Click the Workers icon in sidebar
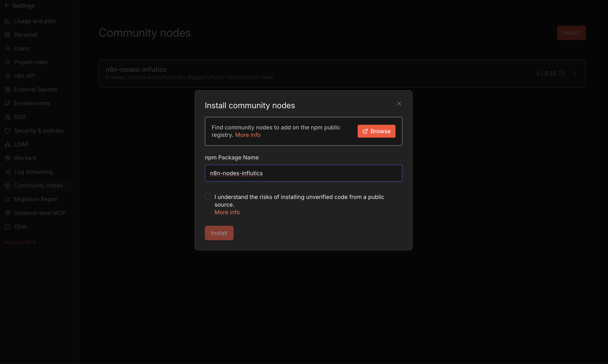 coord(8,158)
